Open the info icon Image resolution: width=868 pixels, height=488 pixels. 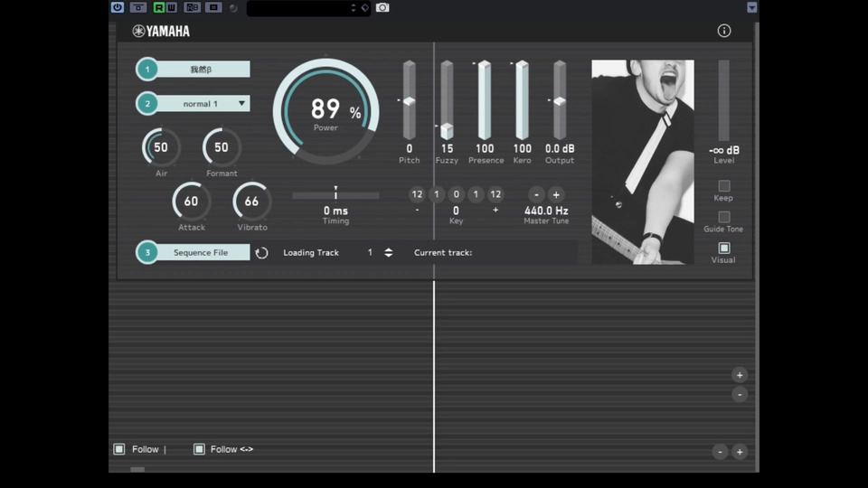pyautogui.click(x=724, y=31)
